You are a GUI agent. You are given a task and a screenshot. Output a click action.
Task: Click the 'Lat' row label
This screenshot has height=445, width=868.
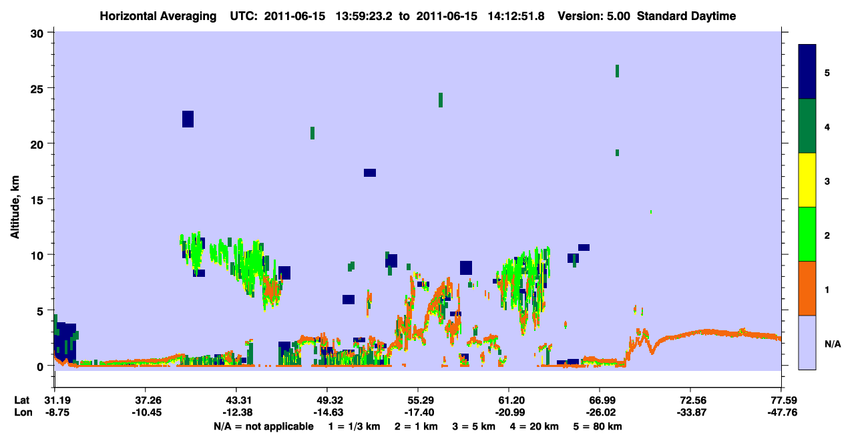[x=22, y=400]
